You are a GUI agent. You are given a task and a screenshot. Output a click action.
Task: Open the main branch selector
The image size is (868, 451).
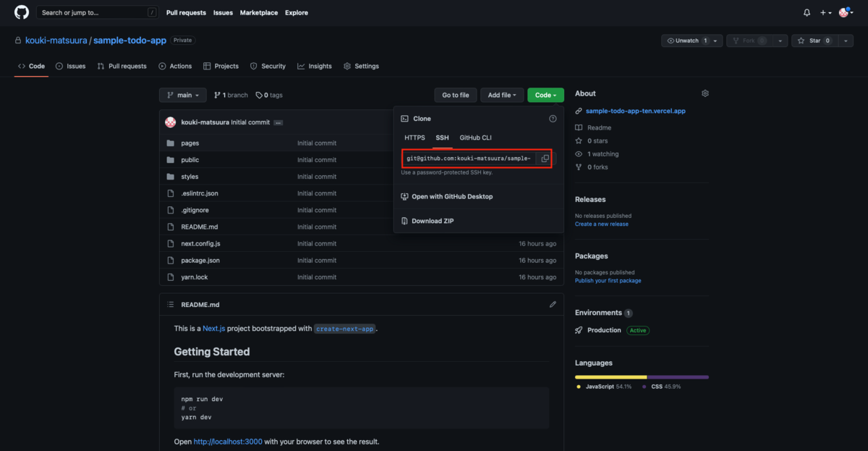click(183, 95)
